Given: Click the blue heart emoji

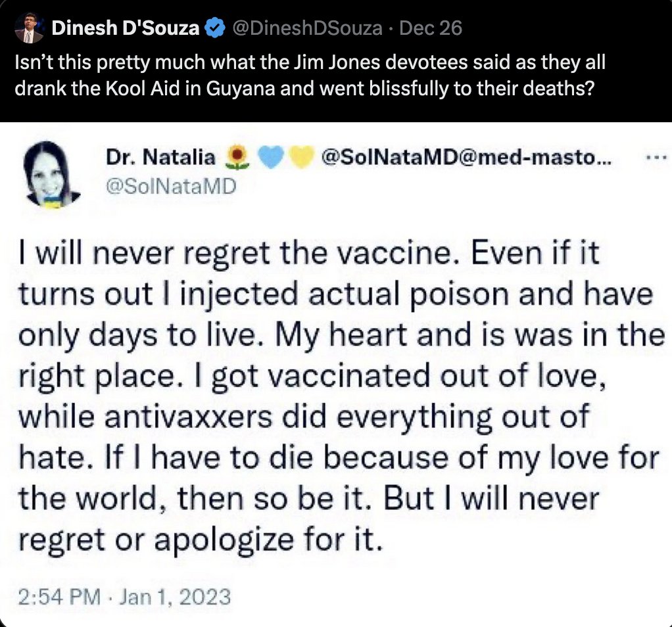Looking at the screenshot, I should click(x=272, y=156).
